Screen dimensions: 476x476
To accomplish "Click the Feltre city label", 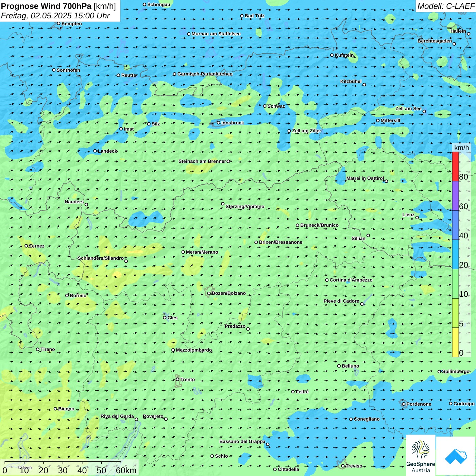I will [302, 392].
